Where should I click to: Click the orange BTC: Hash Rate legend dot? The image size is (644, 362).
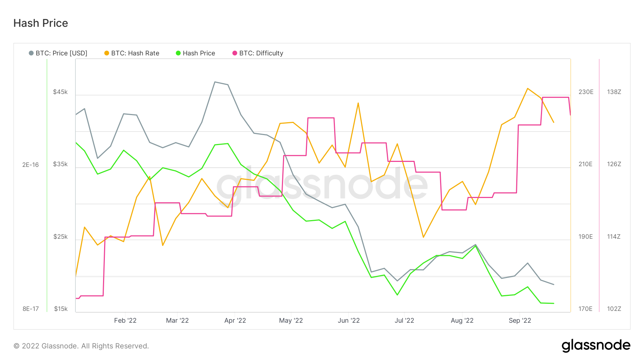tap(107, 53)
